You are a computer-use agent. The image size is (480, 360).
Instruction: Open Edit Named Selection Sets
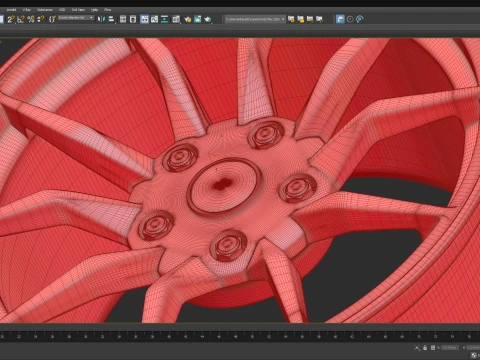pyautogui.click(x=52, y=19)
